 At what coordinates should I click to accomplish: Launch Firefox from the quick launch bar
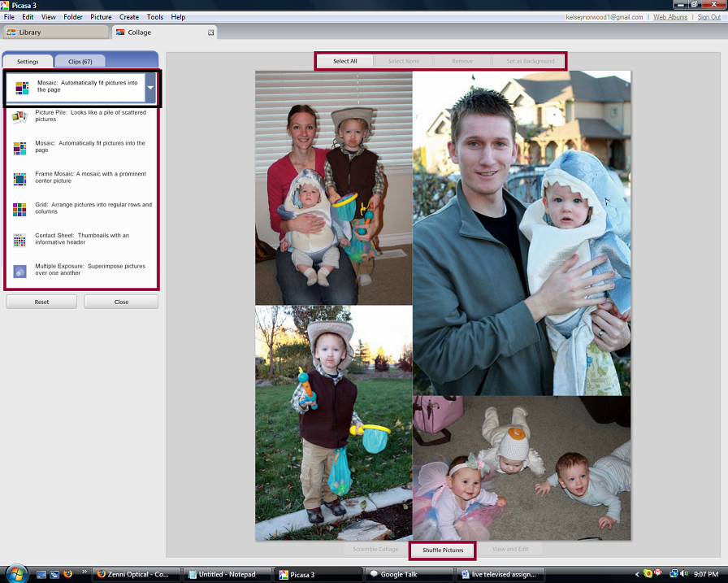(x=67, y=574)
